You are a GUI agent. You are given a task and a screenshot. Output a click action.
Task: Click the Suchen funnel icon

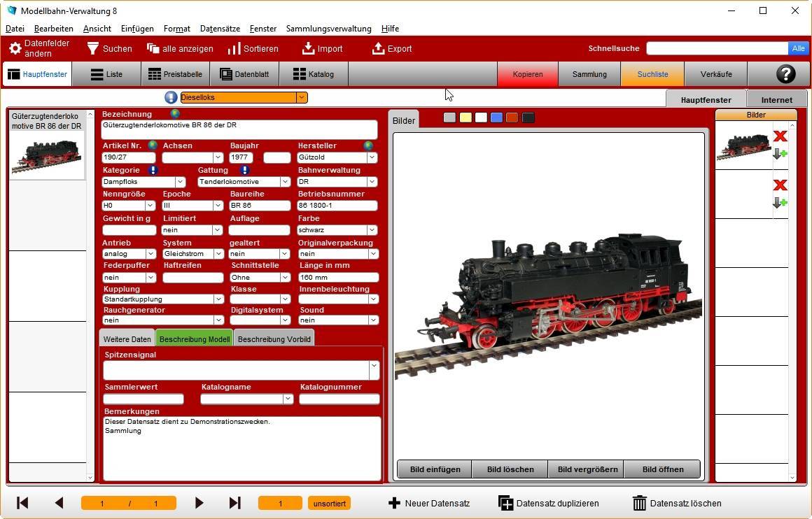coord(92,49)
